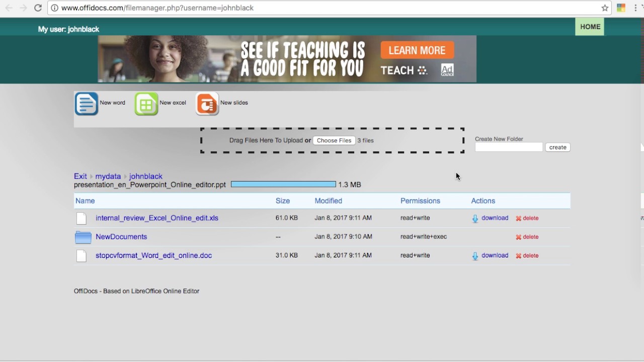Click the browser forward arrow
This screenshot has height=362, width=644.
tap(23, 8)
